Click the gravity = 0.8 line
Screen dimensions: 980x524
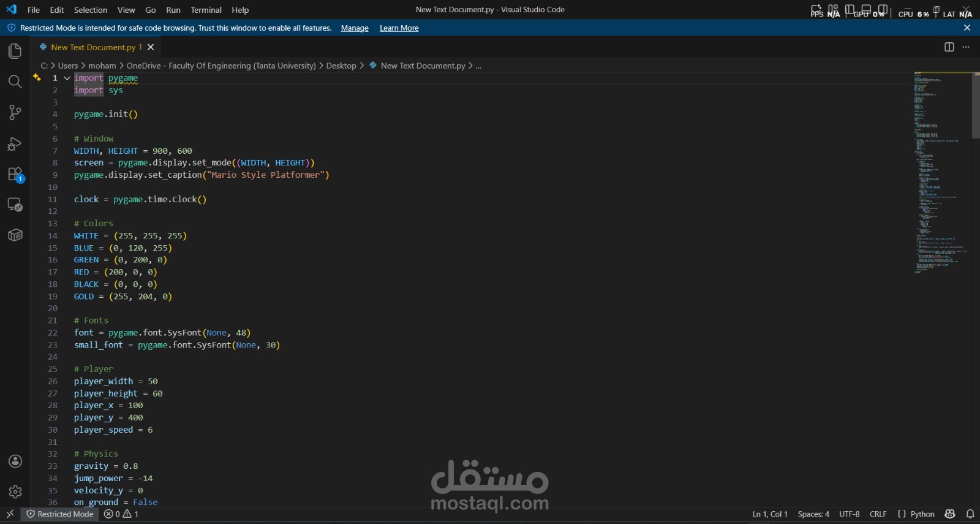[106, 466]
